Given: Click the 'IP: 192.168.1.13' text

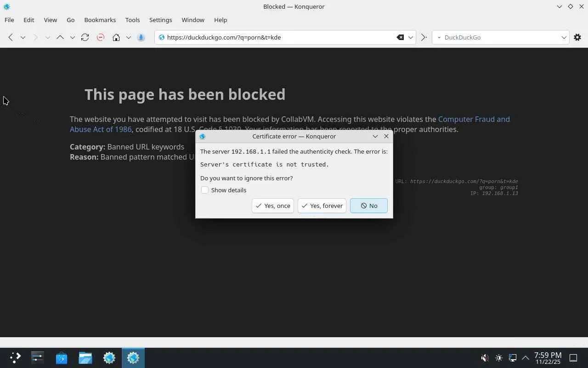Looking at the screenshot, I should pyautogui.click(x=494, y=193).
